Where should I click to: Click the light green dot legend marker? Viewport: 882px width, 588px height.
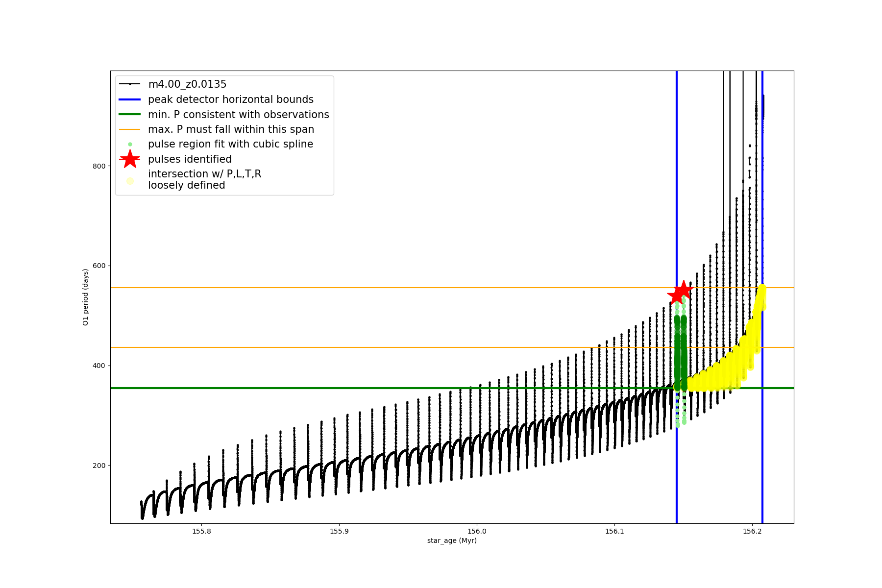pos(130,145)
